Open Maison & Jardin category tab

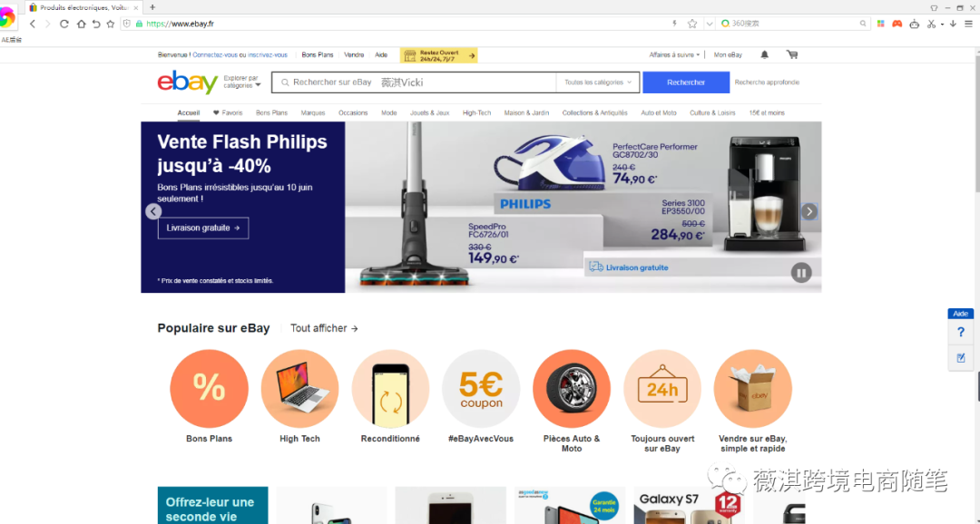[526, 113]
